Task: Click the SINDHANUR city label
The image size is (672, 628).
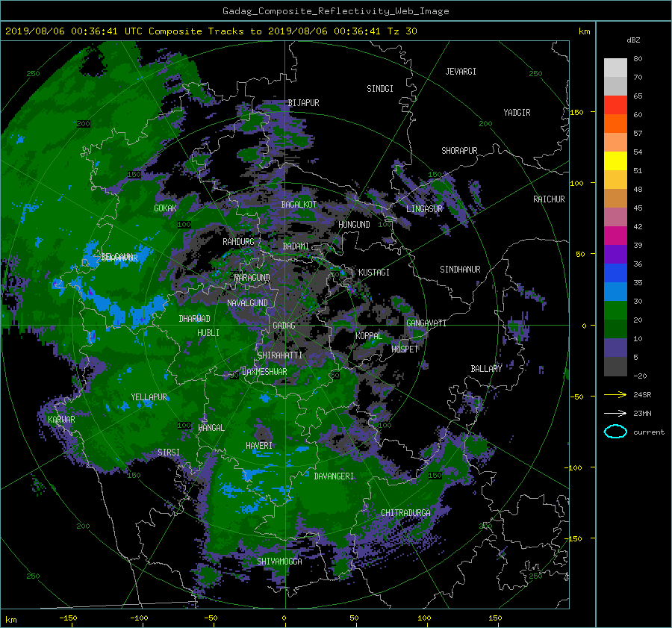Action: coord(460,270)
